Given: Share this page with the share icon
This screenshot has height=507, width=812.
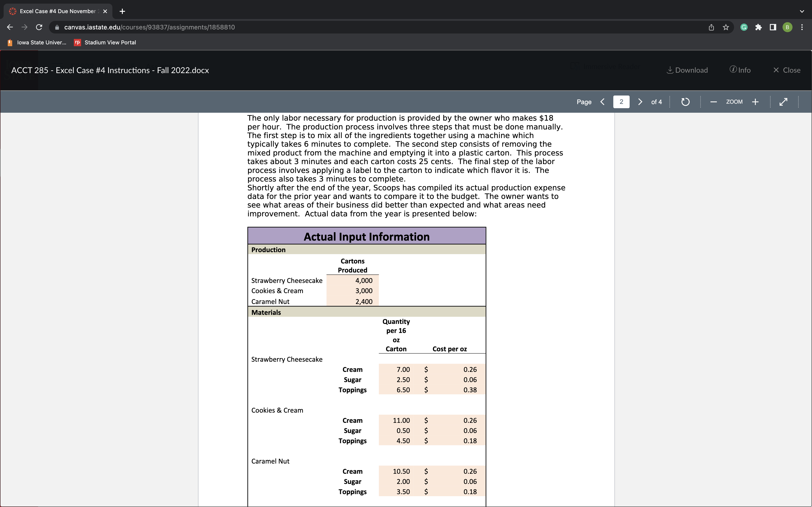Looking at the screenshot, I should [711, 27].
